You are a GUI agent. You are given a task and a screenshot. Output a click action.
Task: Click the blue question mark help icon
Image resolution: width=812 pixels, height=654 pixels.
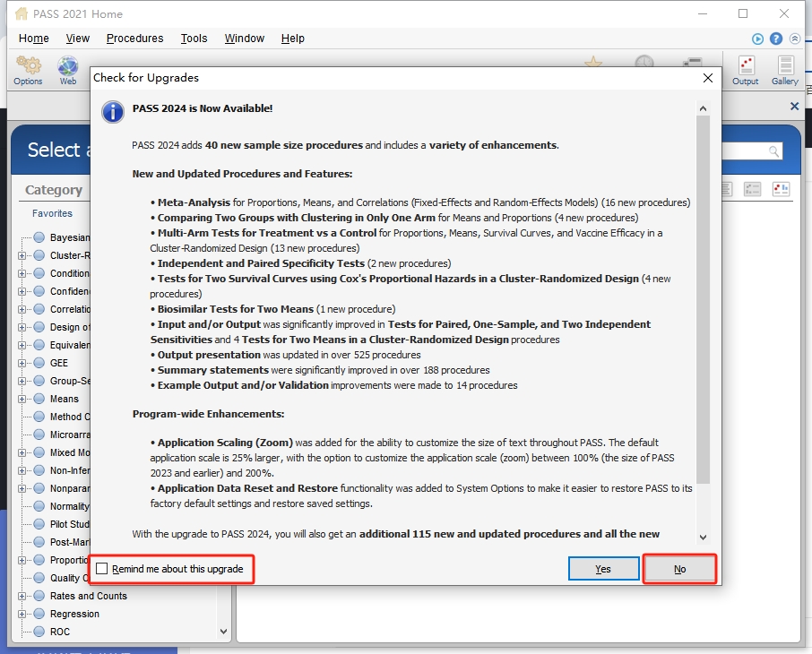tap(776, 39)
